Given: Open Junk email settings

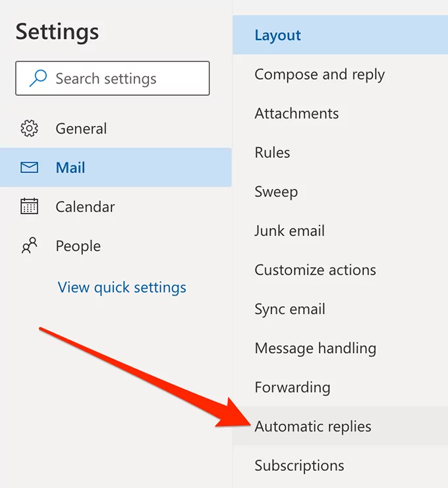Looking at the screenshot, I should click(340, 230).
